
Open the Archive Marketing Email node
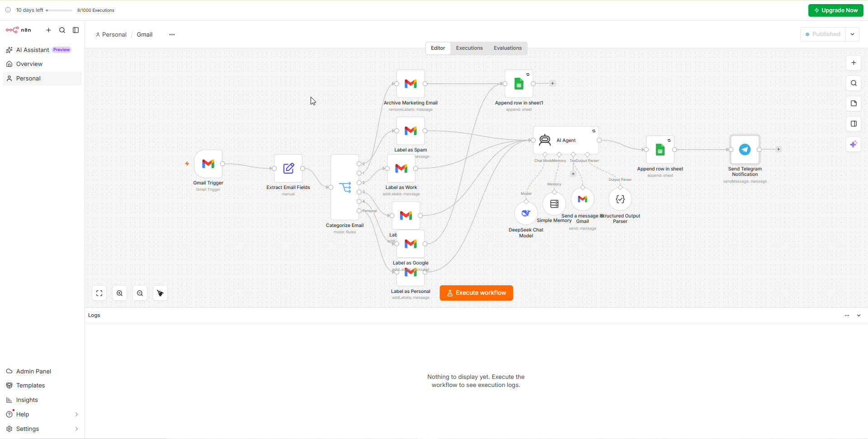pos(410,84)
